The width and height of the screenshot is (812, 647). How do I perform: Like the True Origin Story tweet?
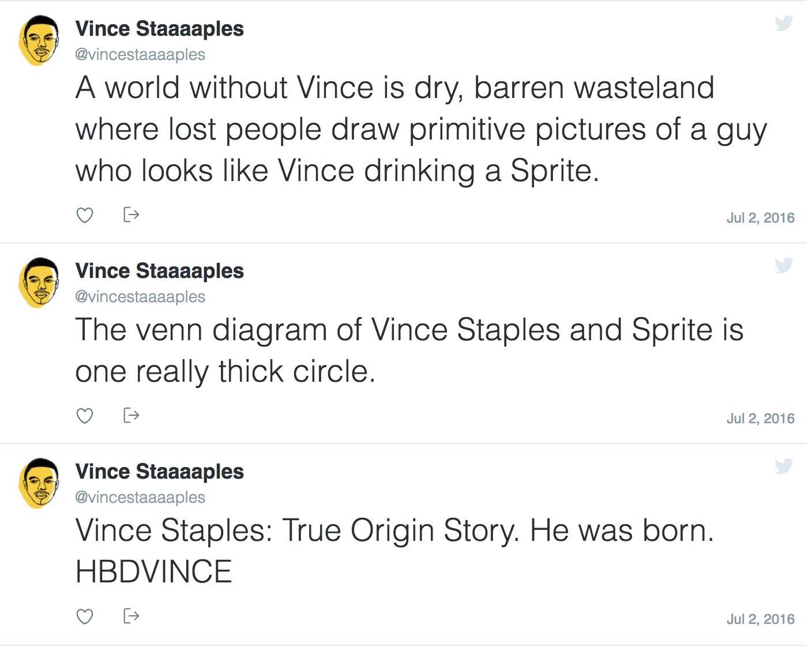(x=85, y=616)
